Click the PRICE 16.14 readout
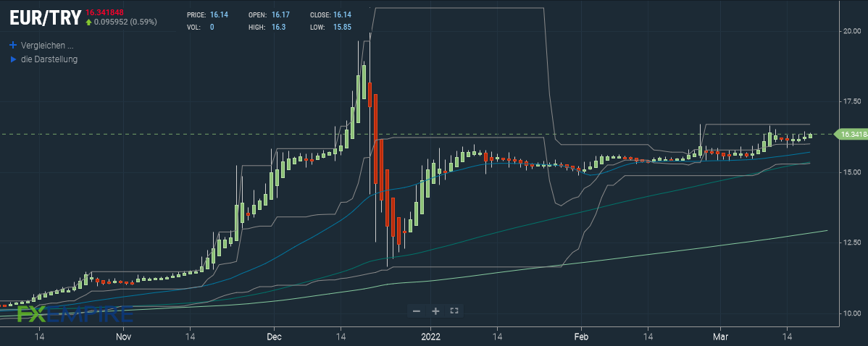 (x=208, y=15)
